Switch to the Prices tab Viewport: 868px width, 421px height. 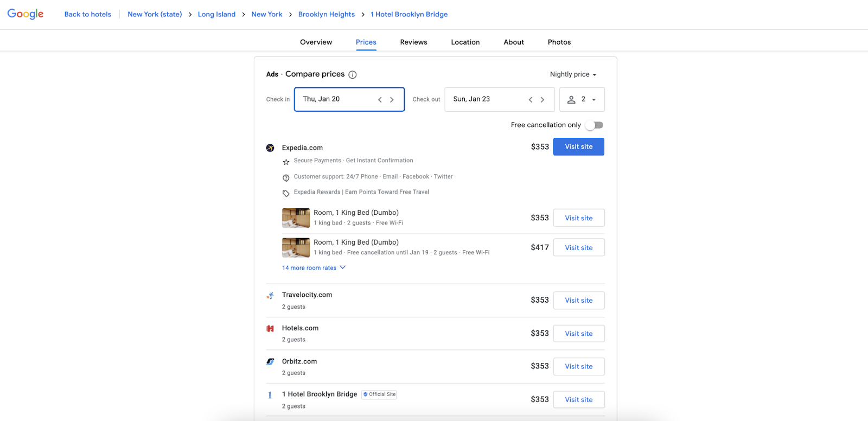(366, 42)
